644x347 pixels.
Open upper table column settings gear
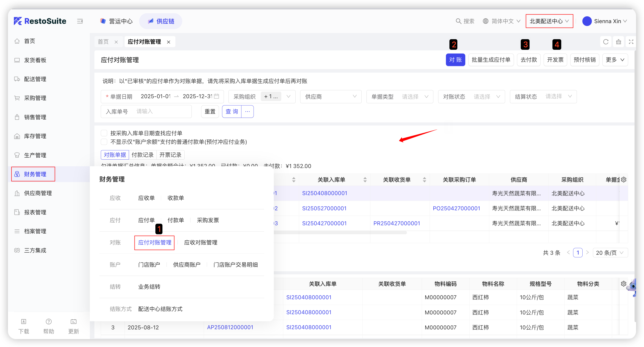click(x=624, y=180)
